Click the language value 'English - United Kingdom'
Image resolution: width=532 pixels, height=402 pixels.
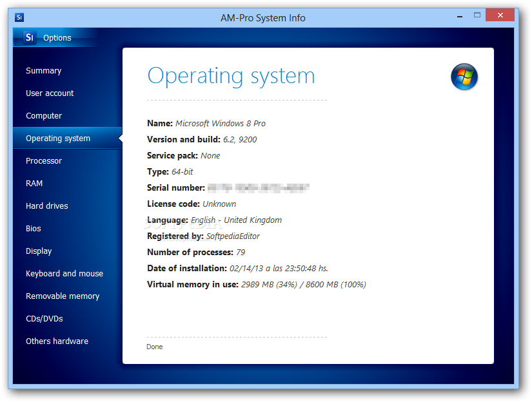[236, 220]
